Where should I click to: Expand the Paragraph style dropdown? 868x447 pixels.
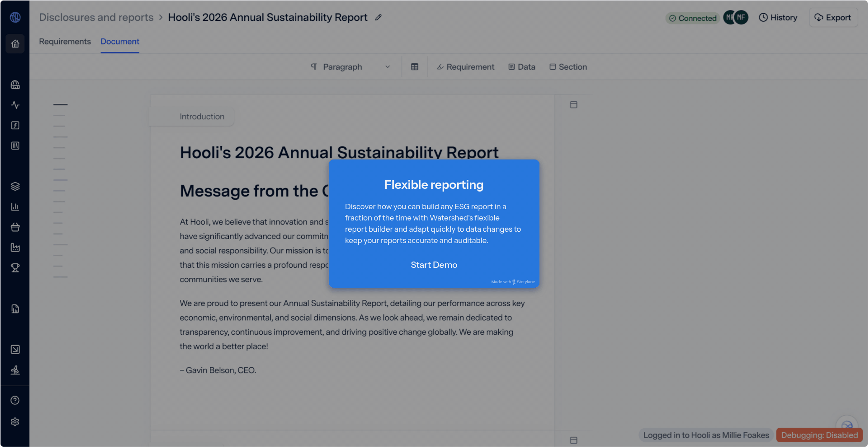click(x=350, y=67)
